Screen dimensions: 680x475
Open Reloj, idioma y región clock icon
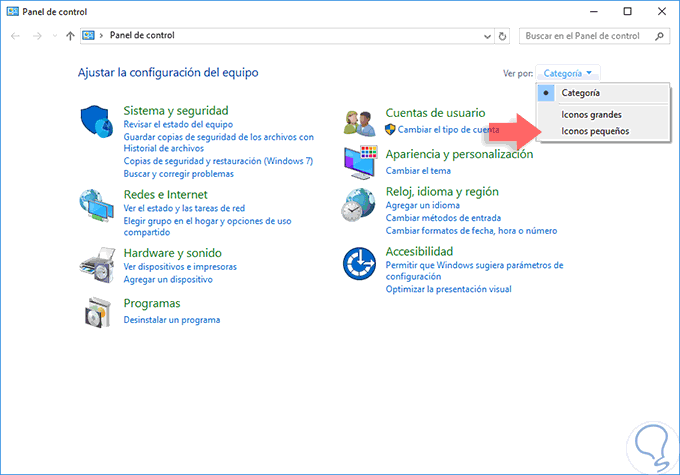358,205
